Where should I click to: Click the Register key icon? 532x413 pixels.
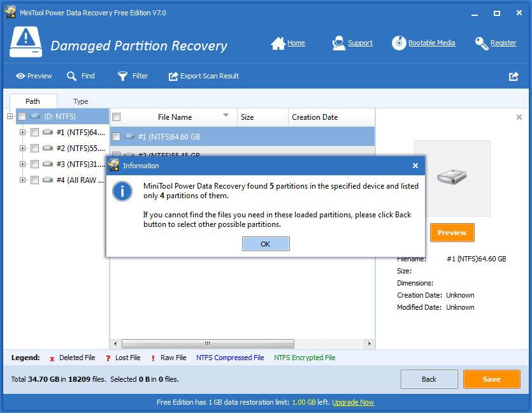(482, 43)
